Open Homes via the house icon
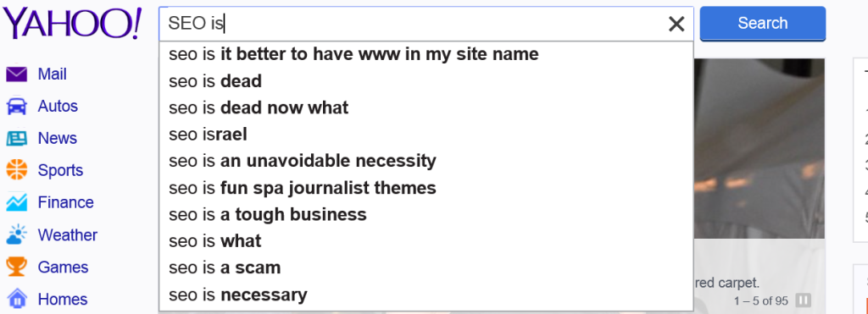 coord(17,299)
